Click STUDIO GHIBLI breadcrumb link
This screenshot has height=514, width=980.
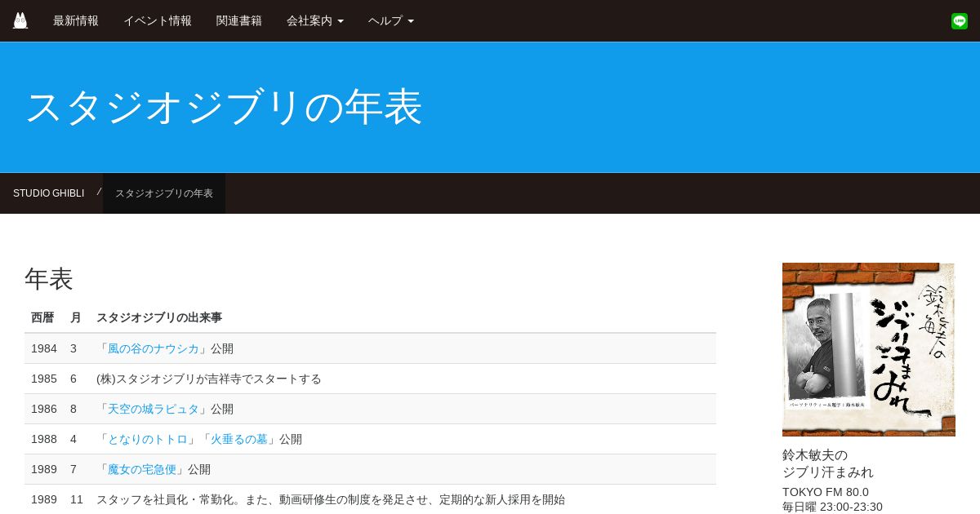tap(48, 193)
